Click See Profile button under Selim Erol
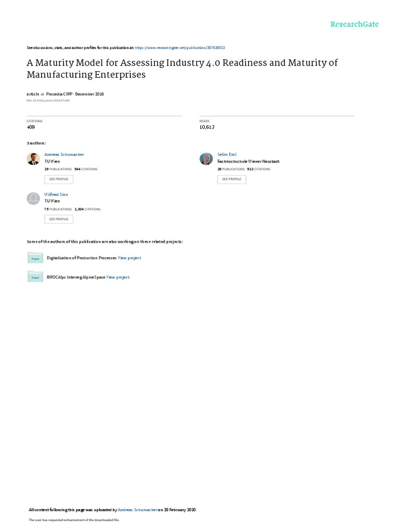 pos(232,179)
